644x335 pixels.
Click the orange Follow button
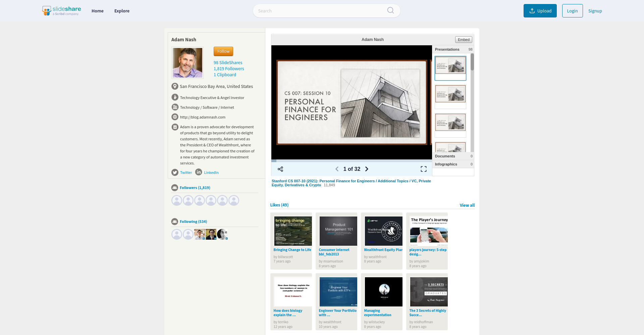click(223, 51)
